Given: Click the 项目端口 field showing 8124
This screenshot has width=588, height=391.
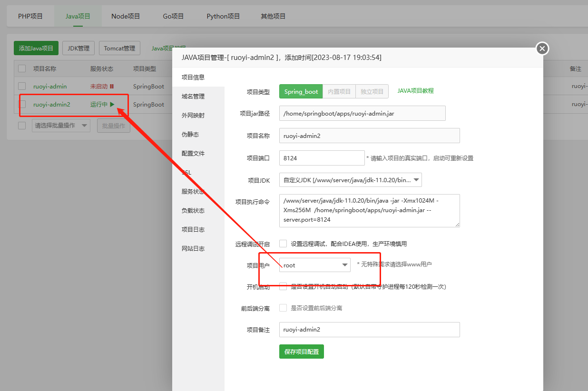Looking at the screenshot, I should 322,158.
